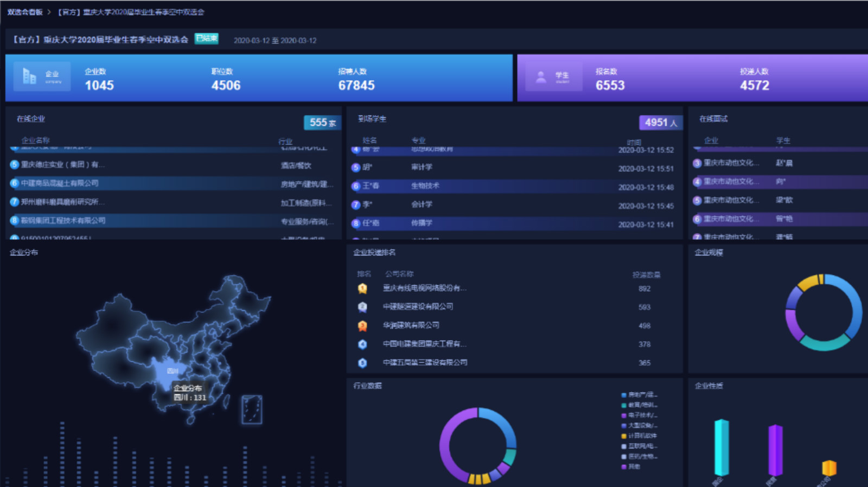The width and height of the screenshot is (868, 487).
Task: Toggle the 其他 legend entry in industry chart
Action: coord(631,466)
